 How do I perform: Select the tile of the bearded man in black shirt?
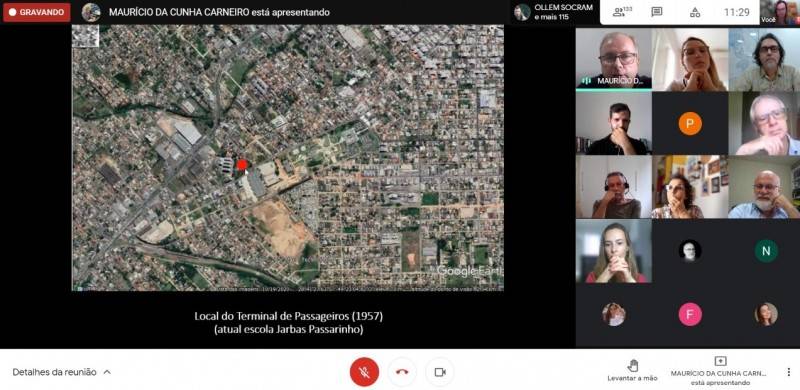(614, 124)
